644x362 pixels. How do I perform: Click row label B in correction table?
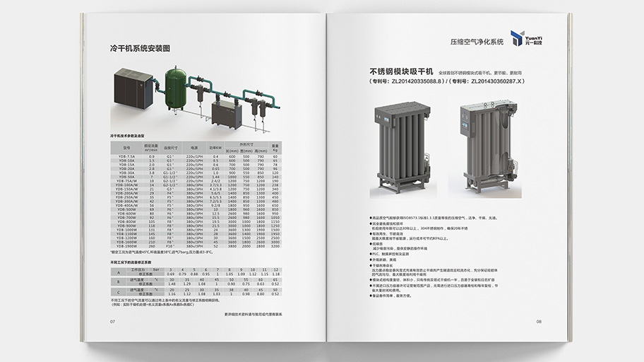pyautogui.click(x=119, y=282)
